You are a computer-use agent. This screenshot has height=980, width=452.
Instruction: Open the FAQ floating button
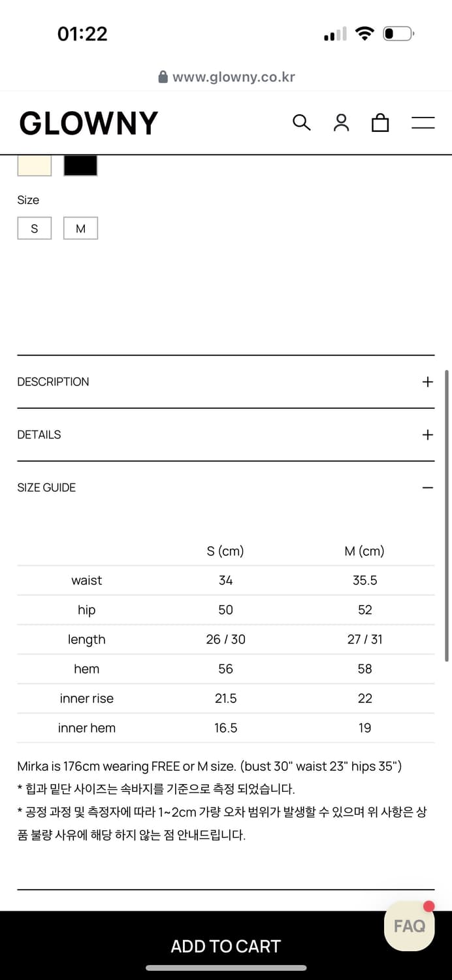(x=409, y=926)
